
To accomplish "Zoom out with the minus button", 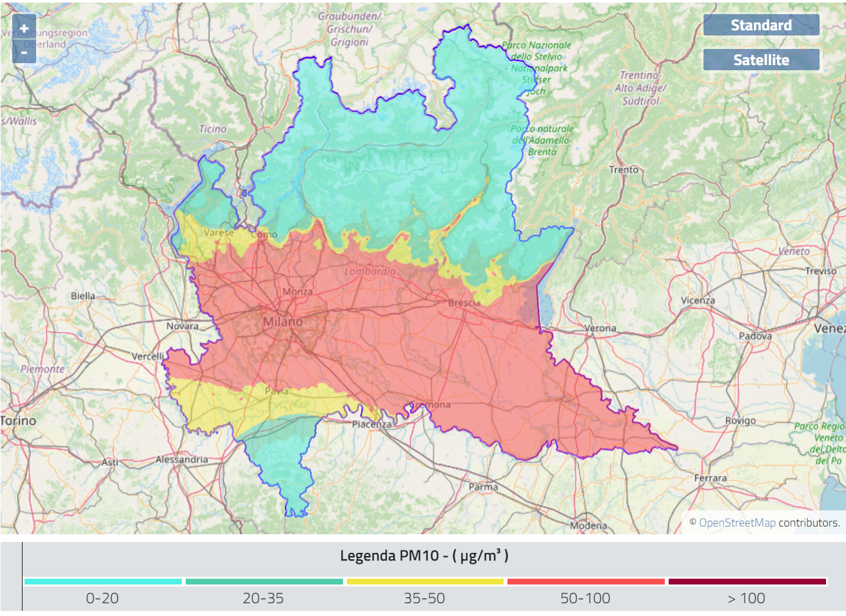I will (24, 52).
